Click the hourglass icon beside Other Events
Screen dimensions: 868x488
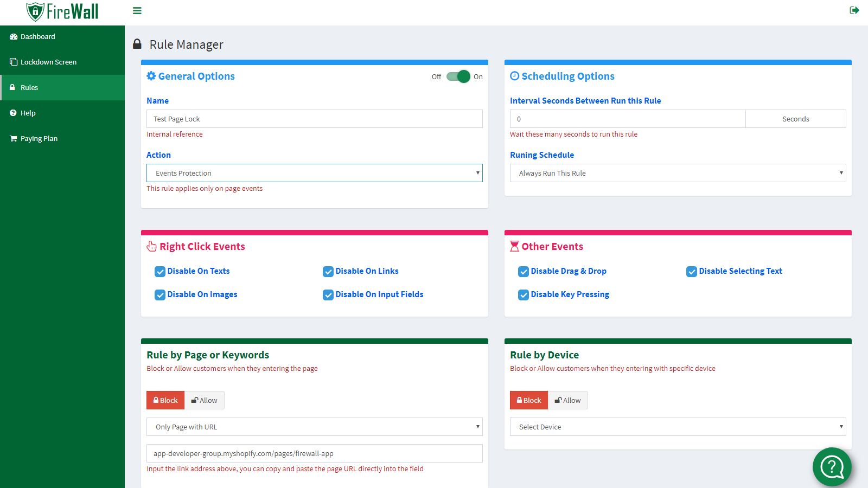[514, 247]
